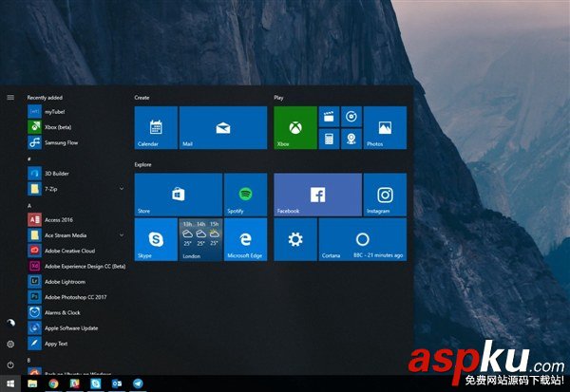The width and height of the screenshot is (570, 392).
Task: Launch the Spotify tile
Action: pyautogui.click(x=246, y=195)
